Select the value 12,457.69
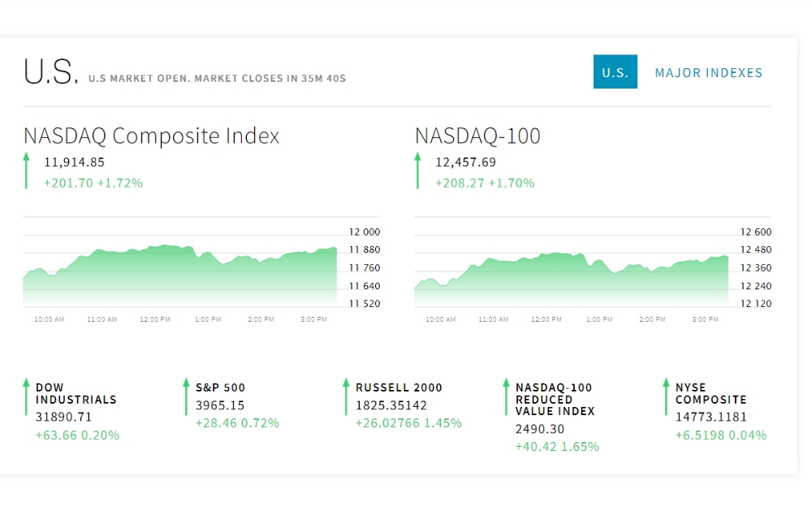The height and width of the screenshot is (511, 812). tap(465, 162)
